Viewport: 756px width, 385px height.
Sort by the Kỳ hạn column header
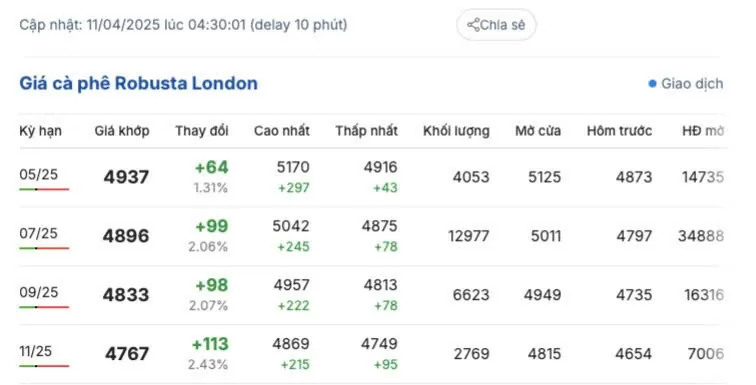coord(40,131)
